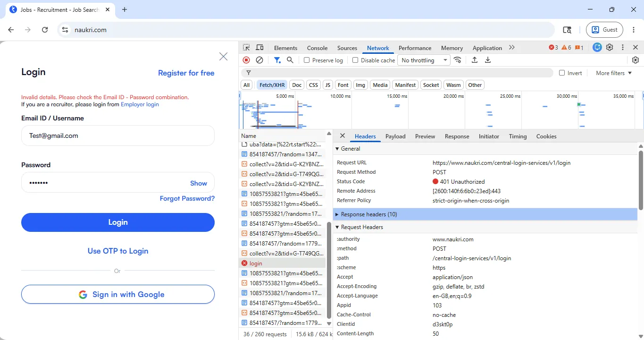
Task: Toggle the network filter funnel icon
Action: tap(277, 60)
